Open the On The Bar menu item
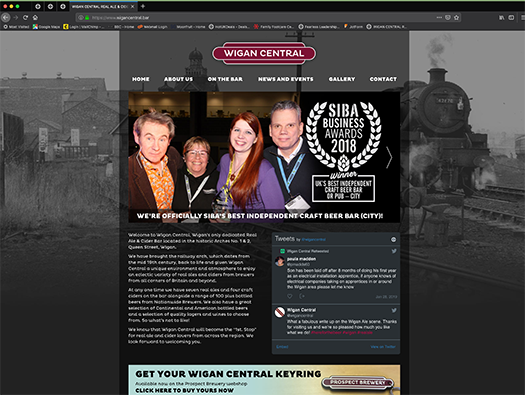Image resolution: width=525 pixels, height=395 pixels. click(225, 79)
